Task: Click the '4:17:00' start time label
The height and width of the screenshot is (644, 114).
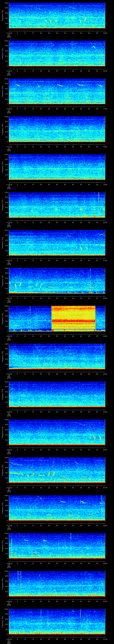Action: (x=9, y=147)
